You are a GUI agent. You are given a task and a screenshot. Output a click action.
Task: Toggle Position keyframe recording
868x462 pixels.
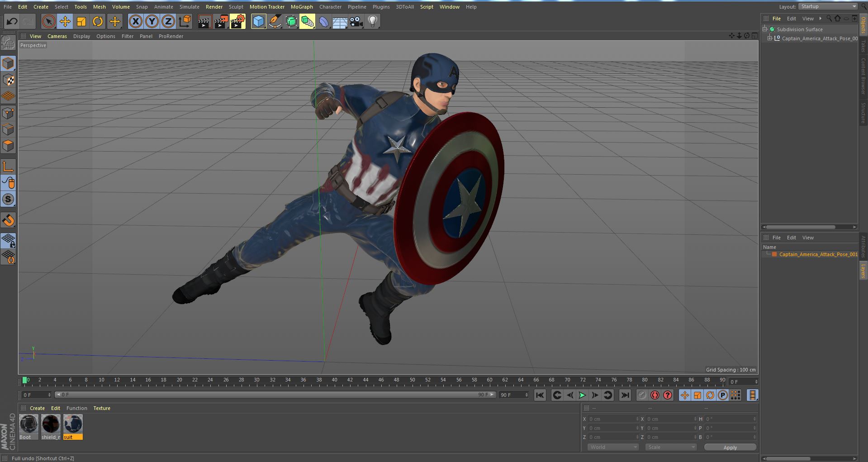(685, 395)
